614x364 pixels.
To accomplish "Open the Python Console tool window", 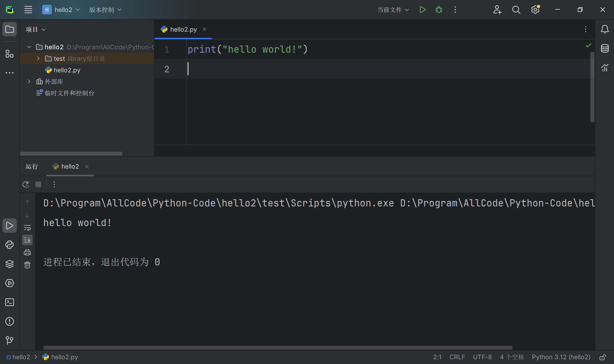I will click(9, 245).
